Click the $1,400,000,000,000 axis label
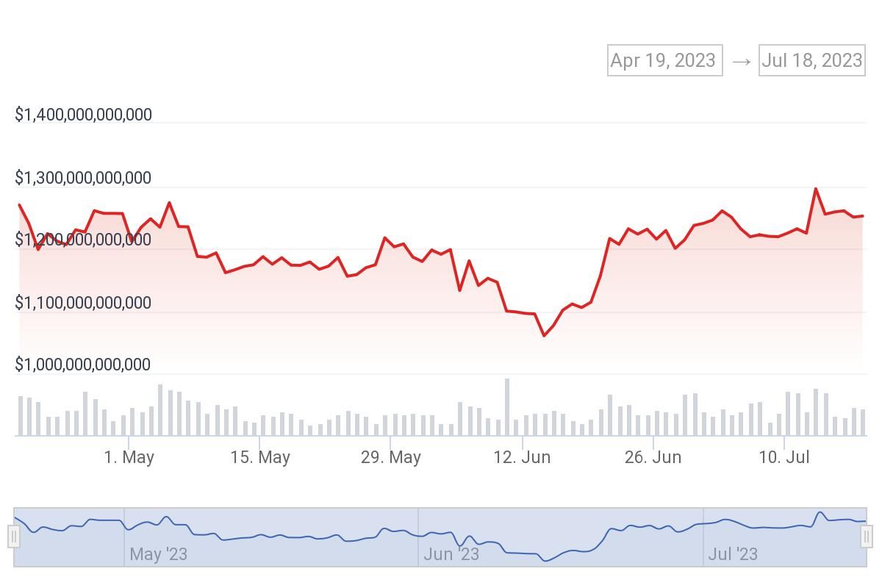This screenshot has width=882, height=588. 83,115
